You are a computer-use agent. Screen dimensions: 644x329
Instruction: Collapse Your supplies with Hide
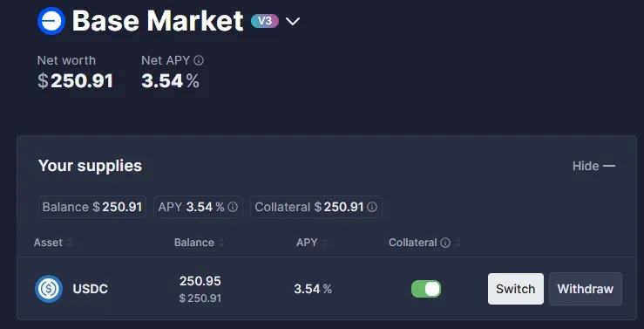point(594,166)
